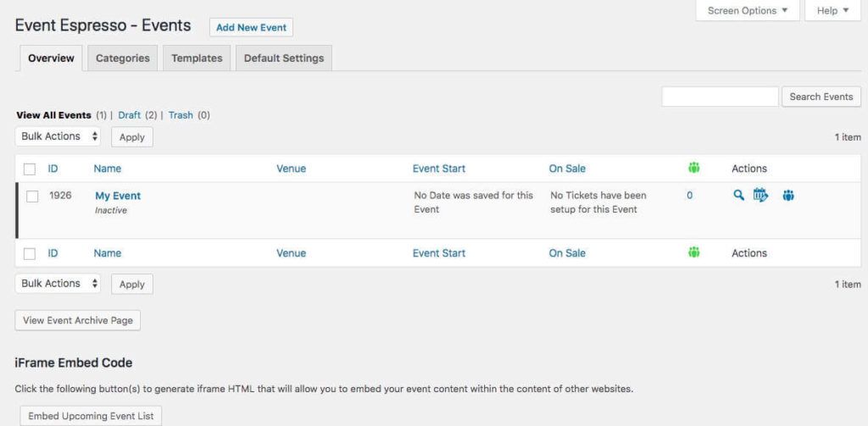Open the My Event link

coord(118,196)
